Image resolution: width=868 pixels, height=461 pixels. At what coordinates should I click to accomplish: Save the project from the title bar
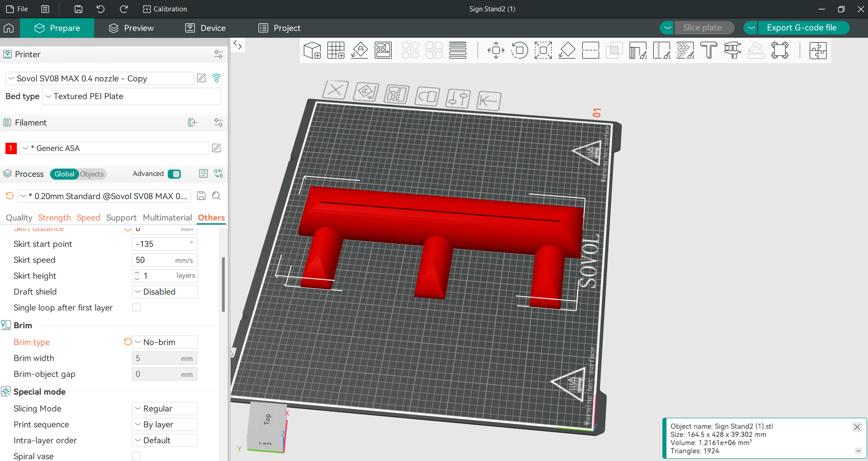pyautogui.click(x=79, y=9)
